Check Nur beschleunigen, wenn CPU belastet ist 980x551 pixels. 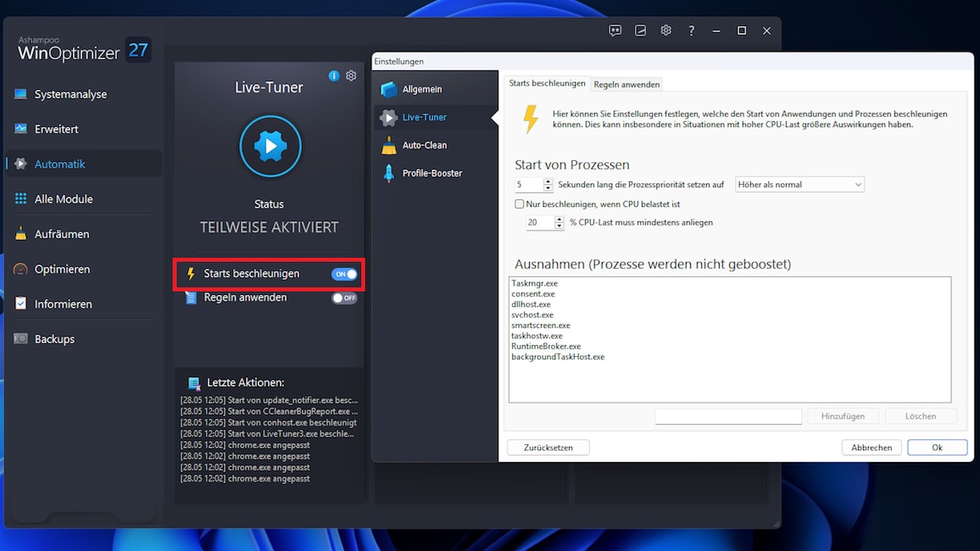point(520,204)
